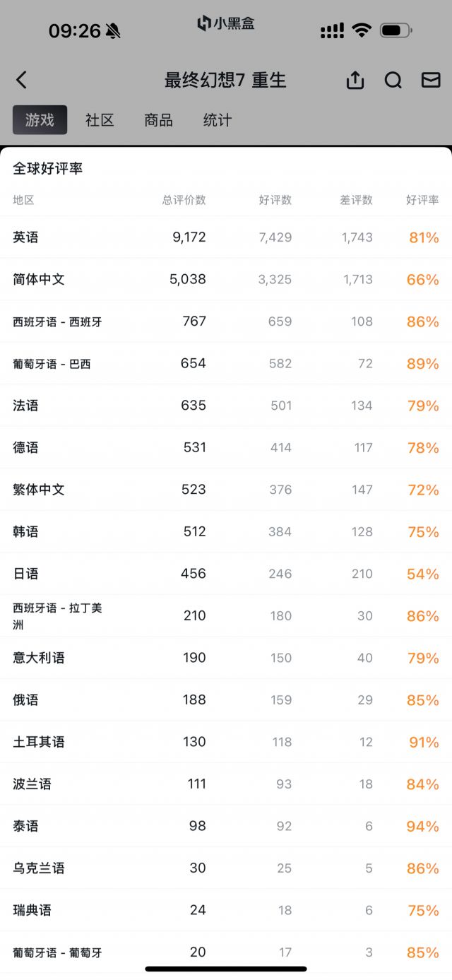Open search with magnifier icon
The width and height of the screenshot is (452, 980).
[x=393, y=80]
